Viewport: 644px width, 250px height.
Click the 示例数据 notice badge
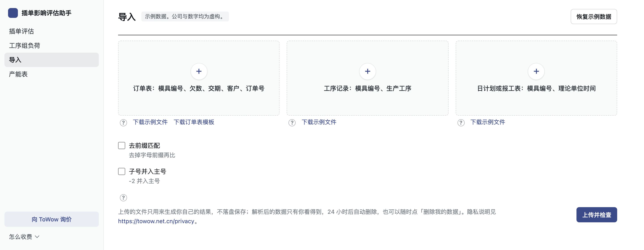point(185,17)
